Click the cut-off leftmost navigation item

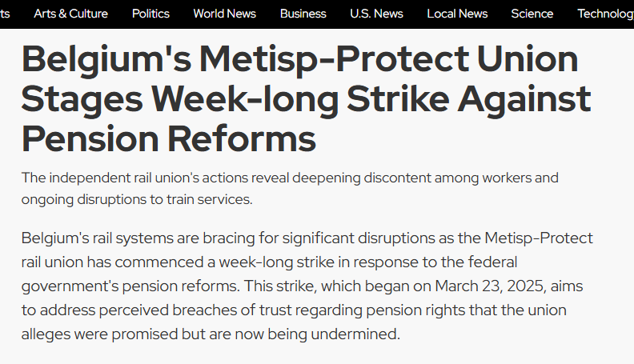[5, 14]
